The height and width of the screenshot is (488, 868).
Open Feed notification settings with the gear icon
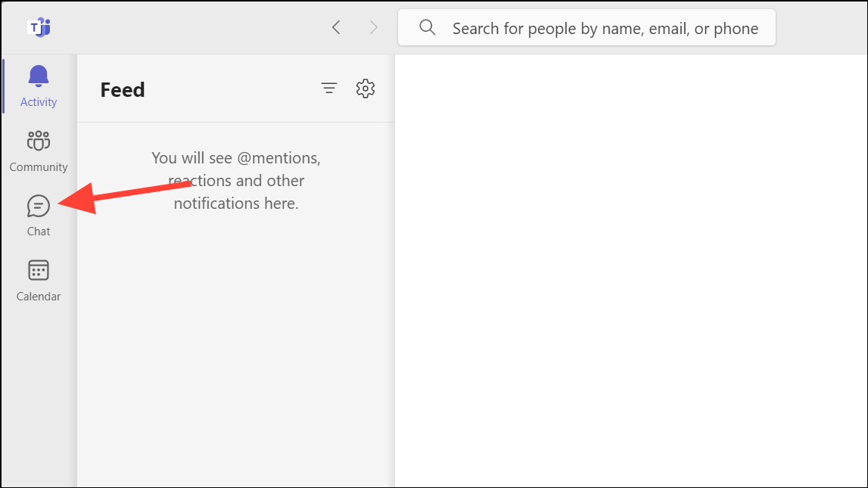point(366,88)
